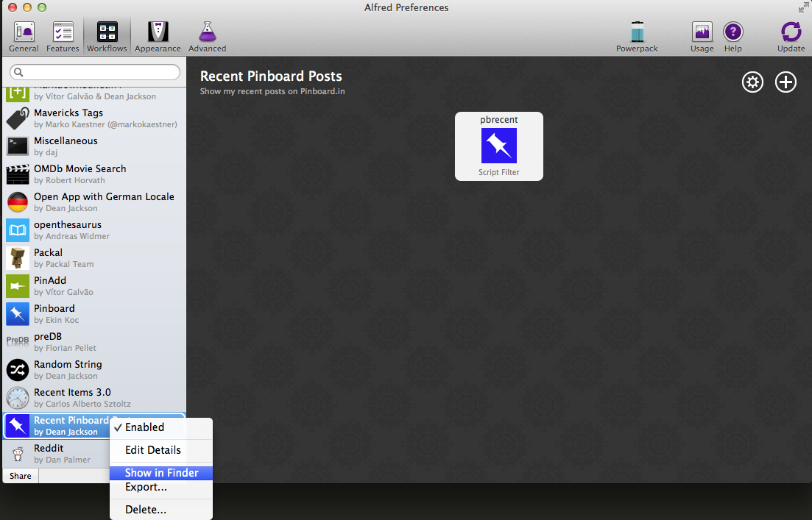This screenshot has height=520, width=812.
Task: Select the Packal workflow icon
Action: pos(18,258)
